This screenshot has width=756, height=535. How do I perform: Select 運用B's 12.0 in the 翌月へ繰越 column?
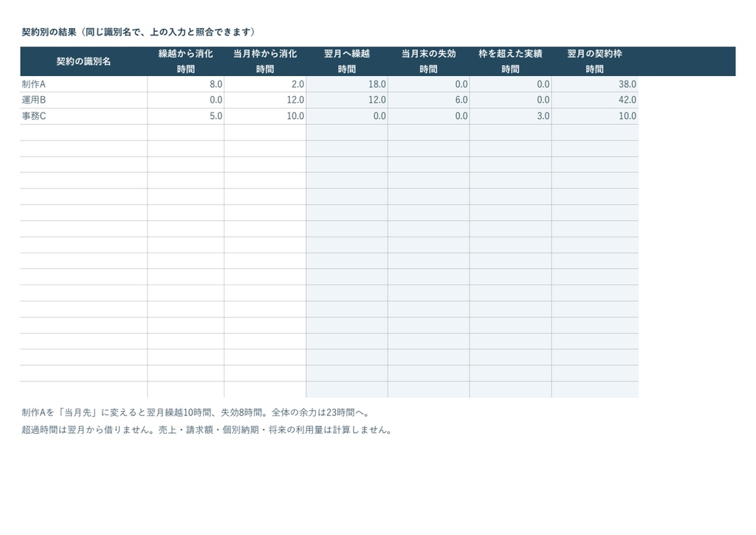[347, 100]
